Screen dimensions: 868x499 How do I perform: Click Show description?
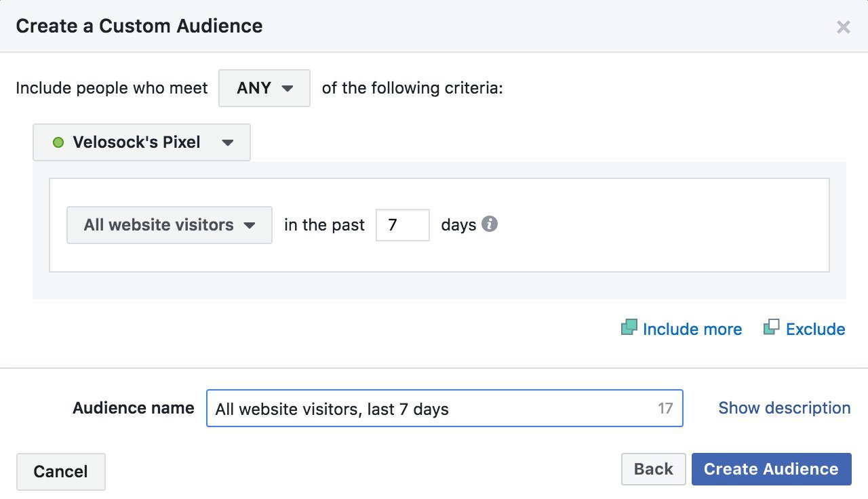(x=784, y=407)
